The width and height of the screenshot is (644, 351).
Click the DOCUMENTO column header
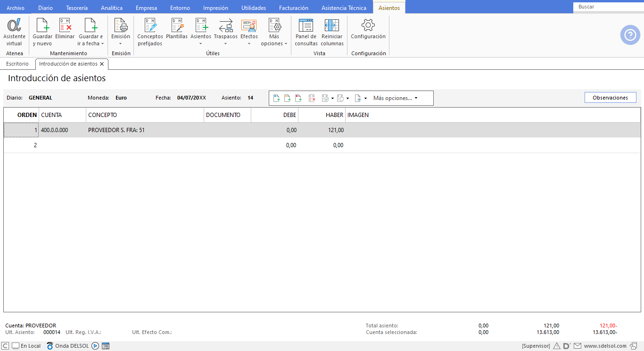(227, 115)
